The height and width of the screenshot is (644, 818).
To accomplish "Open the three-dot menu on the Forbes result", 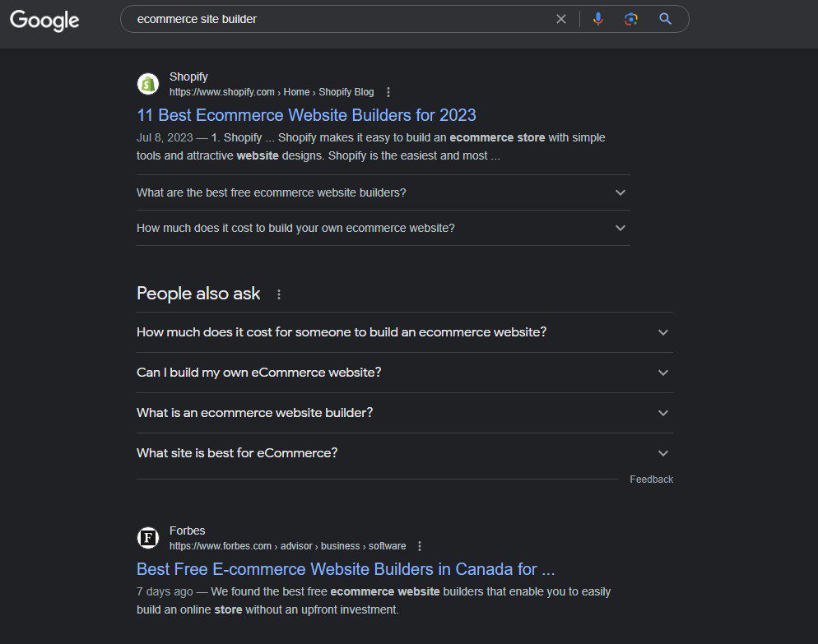I will [420, 545].
